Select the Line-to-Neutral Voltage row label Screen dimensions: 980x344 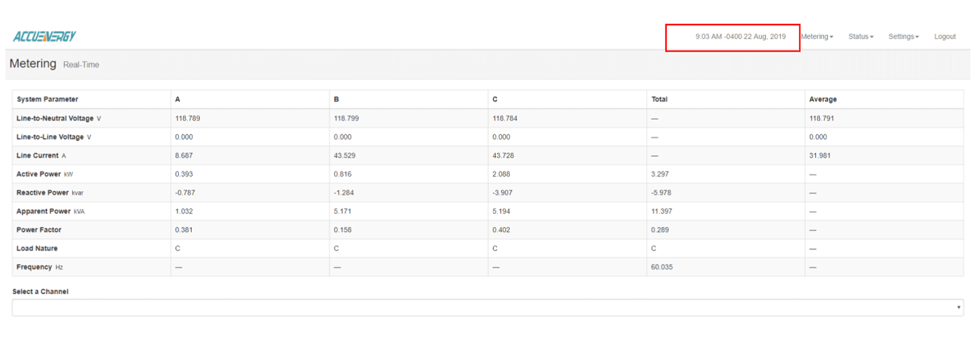pyautogui.click(x=55, y=118)
